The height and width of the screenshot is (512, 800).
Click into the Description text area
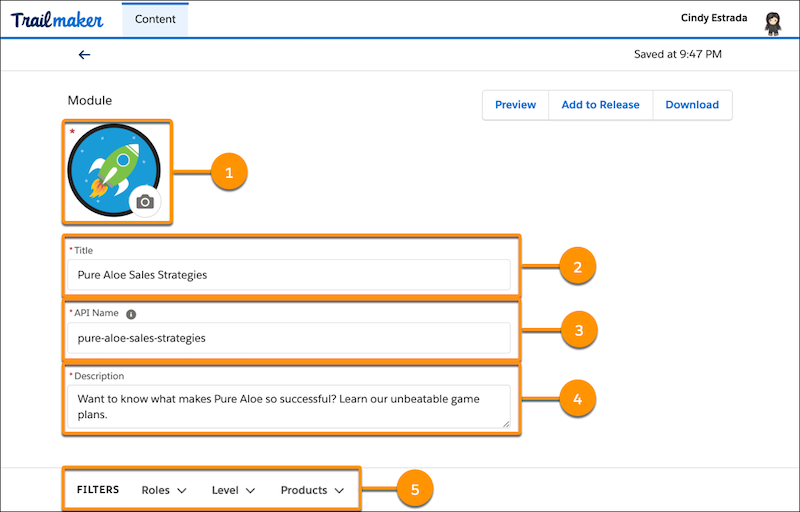(x=289, y=406)
